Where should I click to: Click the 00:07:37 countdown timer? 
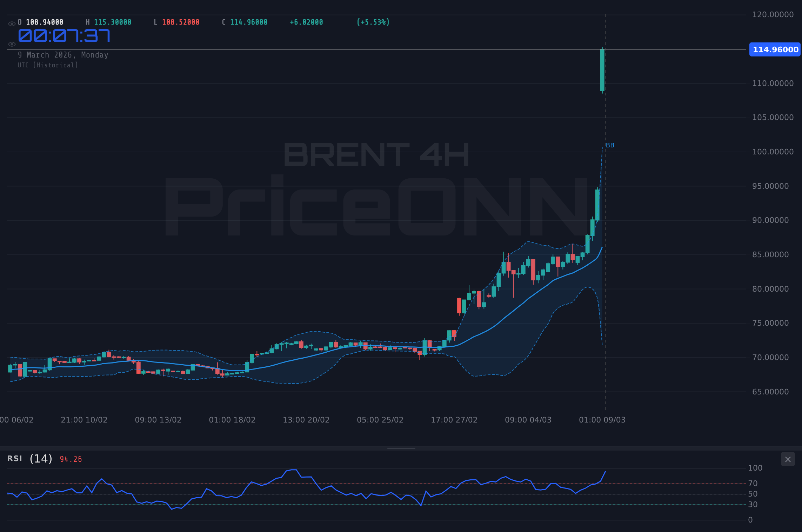tap(64, 36)
